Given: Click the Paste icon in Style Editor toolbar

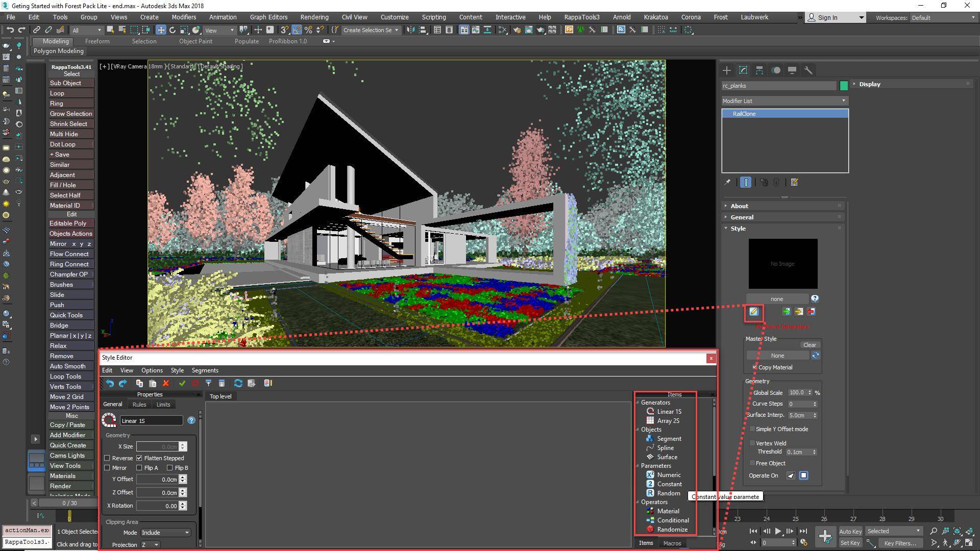Looking at the screenshot, I should click(153, 383).
